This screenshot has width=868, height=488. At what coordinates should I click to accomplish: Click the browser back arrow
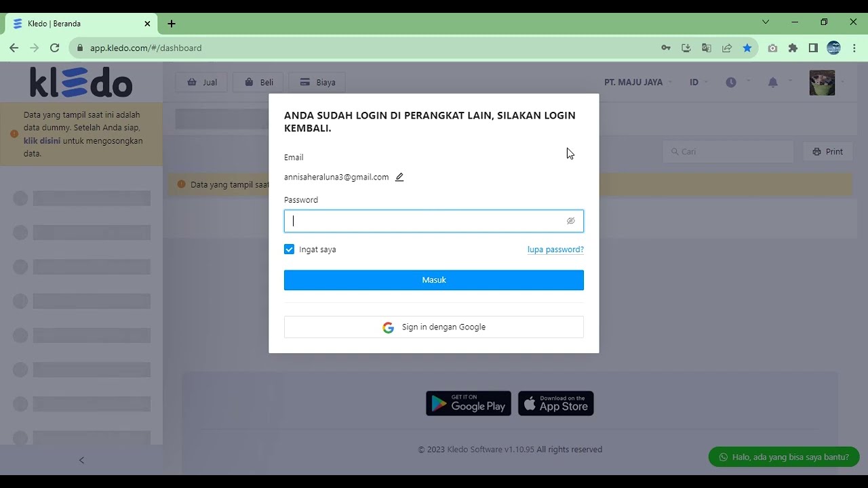click(x=14, y=48)
